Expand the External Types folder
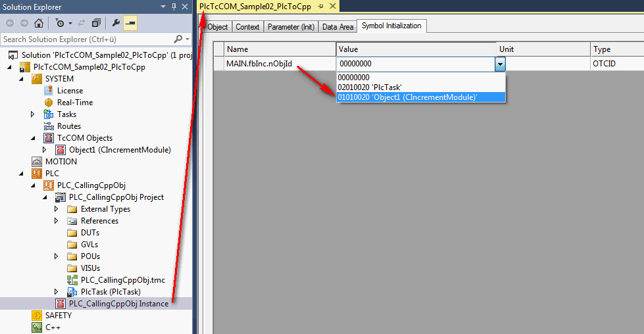Image resolution: width=644 pixels, height=334 pixels. coord(57,209)
